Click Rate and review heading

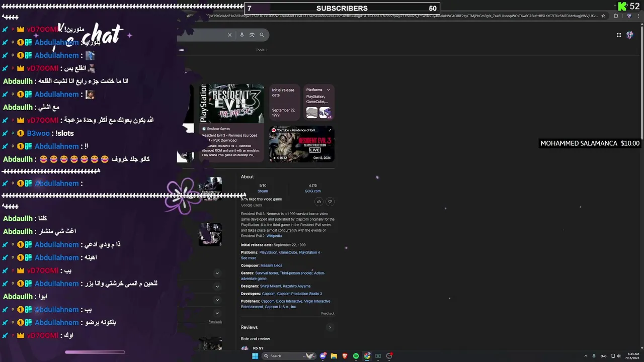point(256,339)
